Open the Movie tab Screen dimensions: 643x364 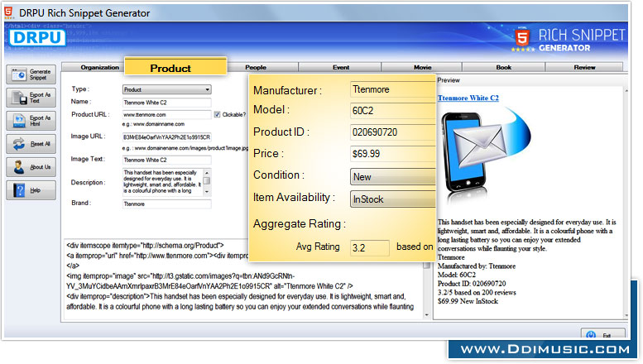point(422,67)
